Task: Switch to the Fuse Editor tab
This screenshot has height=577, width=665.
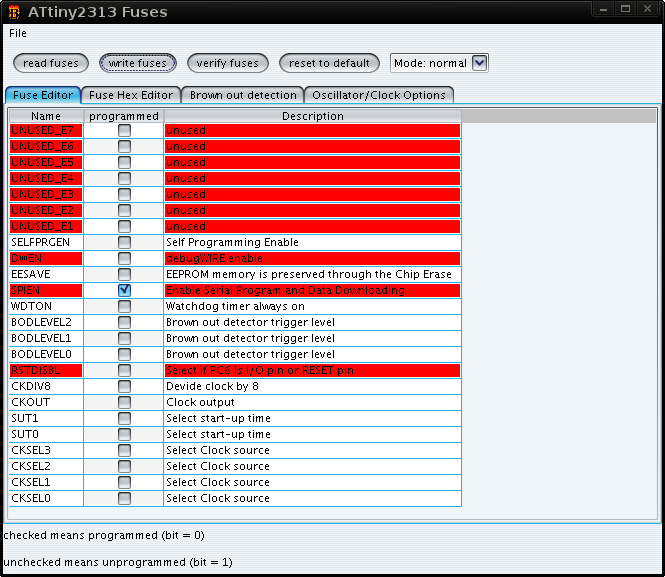Action: [x=43, y=95]
